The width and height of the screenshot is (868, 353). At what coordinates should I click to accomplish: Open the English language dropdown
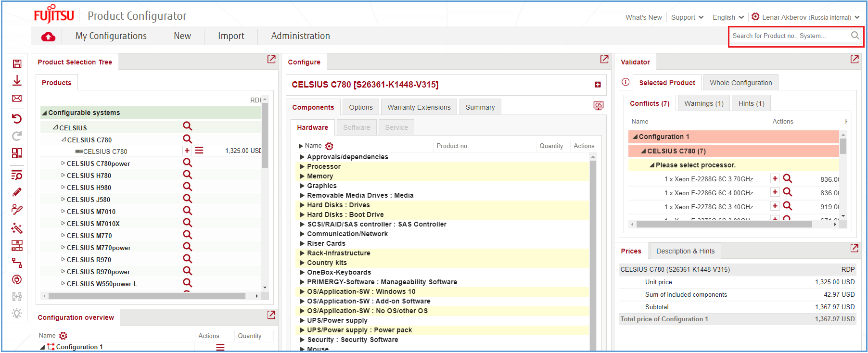(728, 17)
